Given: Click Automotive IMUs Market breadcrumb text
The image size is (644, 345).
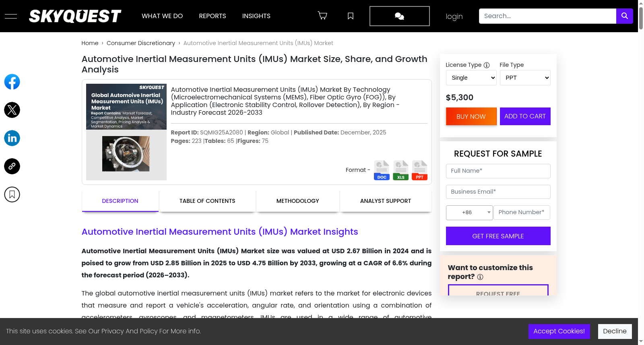Looking at the screenshot, I should (258, 43).
